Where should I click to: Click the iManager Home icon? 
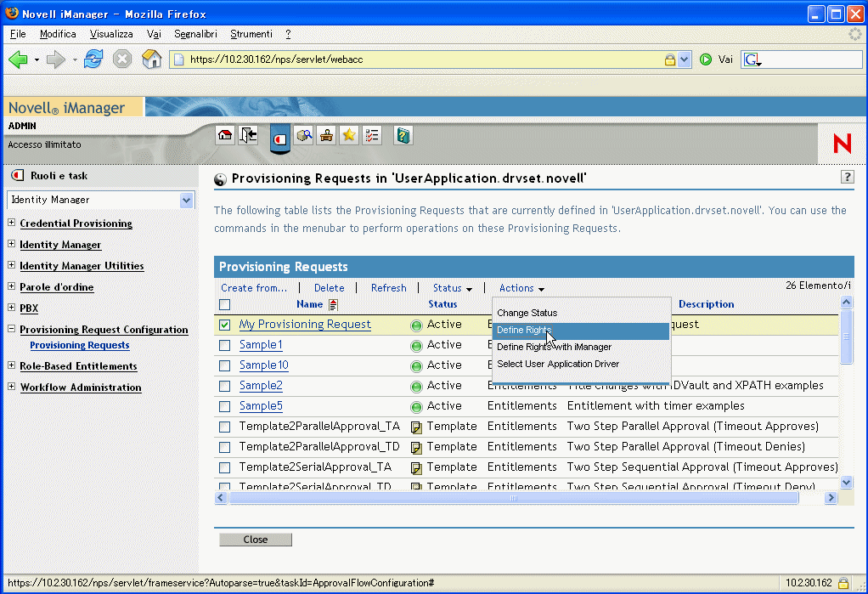click(225, 135)
